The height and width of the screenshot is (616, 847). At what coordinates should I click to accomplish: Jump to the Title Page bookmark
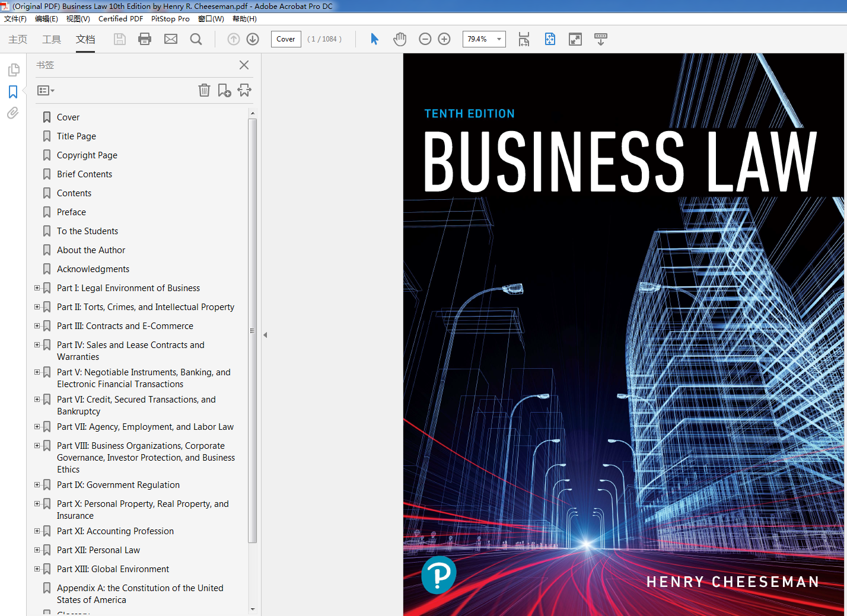[x=77, y=136]
